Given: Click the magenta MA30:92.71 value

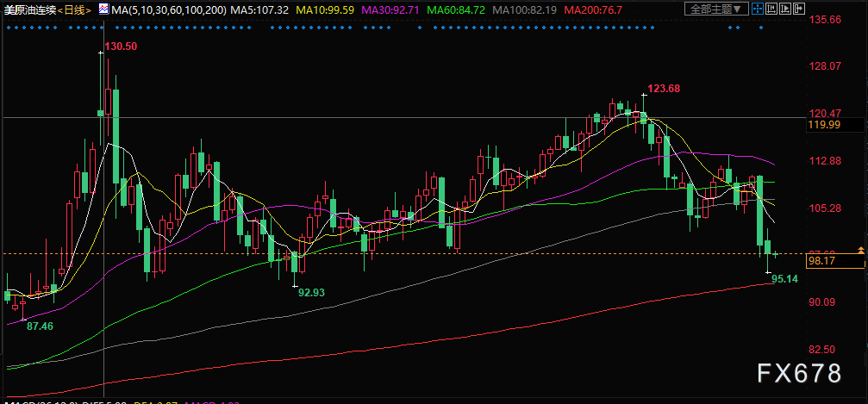Looking at the screenshot, I should tap(390, 9).
